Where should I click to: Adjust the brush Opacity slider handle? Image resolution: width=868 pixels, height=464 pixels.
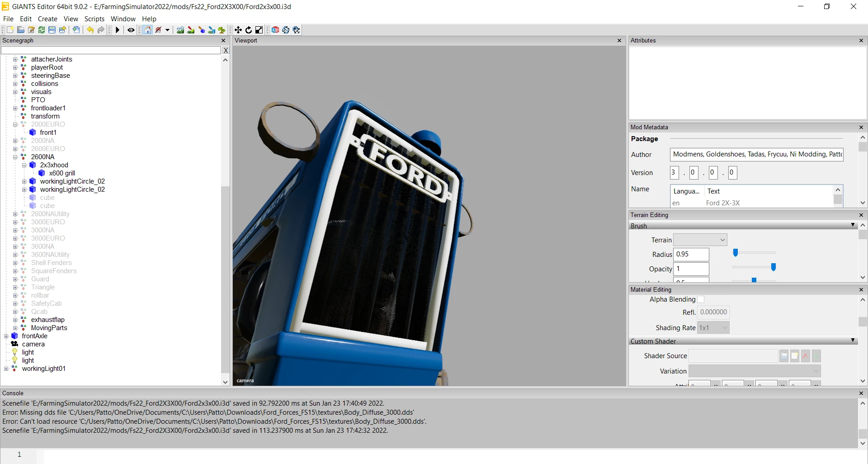point(774,267)
